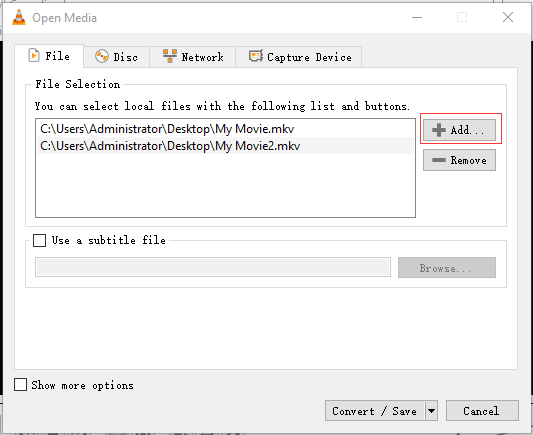Click the Disc tab disc icon
533x435 pixels.
pyautogui.click(x=102, y=56)
